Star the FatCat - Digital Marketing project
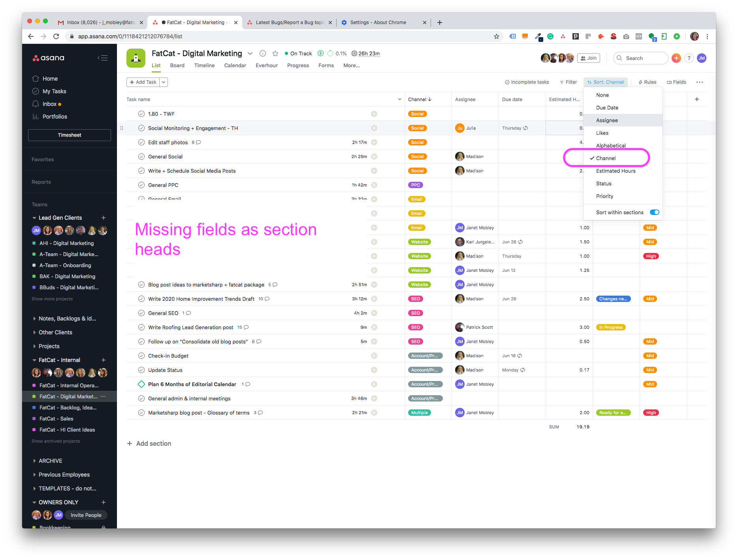738x560 pixels. click(275, 53)
